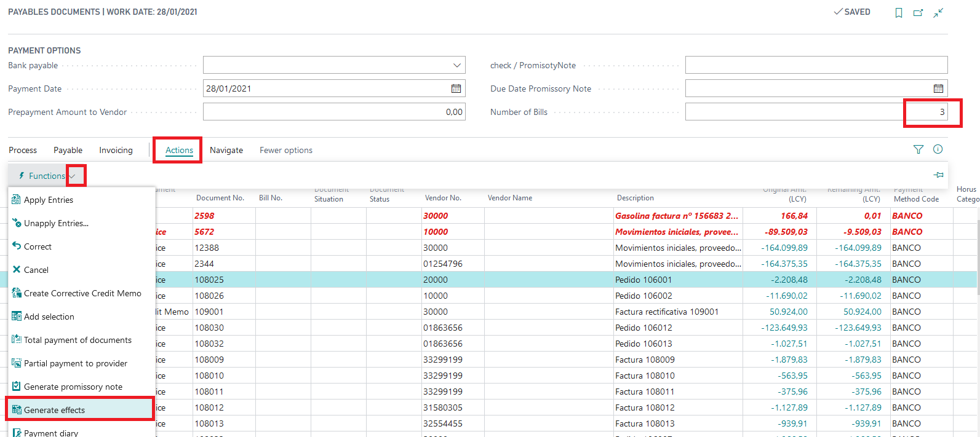Expand the Bank payable dropdown

point(457,65)
